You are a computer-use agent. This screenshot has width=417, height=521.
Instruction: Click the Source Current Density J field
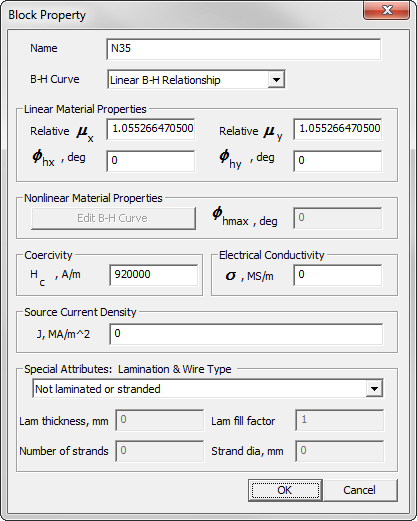[x=246, y=334]
